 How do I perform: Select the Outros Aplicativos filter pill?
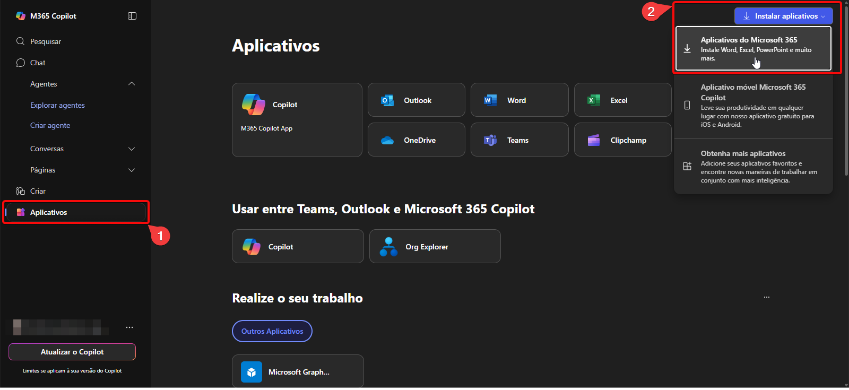click(x=272, y=331)
